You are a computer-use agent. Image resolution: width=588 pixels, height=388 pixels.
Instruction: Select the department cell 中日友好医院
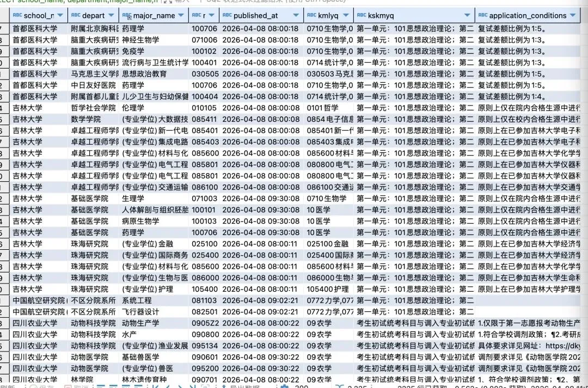coord(94,85)
